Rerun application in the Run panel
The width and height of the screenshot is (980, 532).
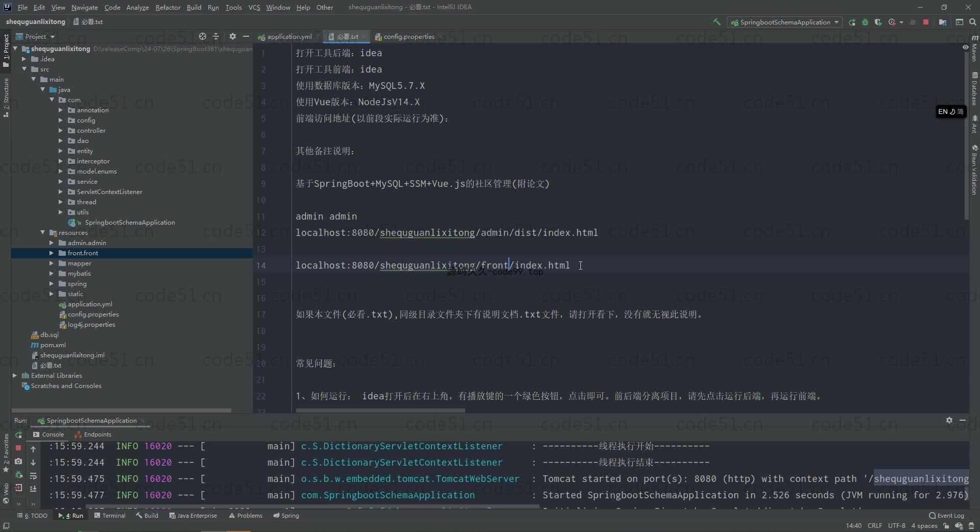pos(18,434)
